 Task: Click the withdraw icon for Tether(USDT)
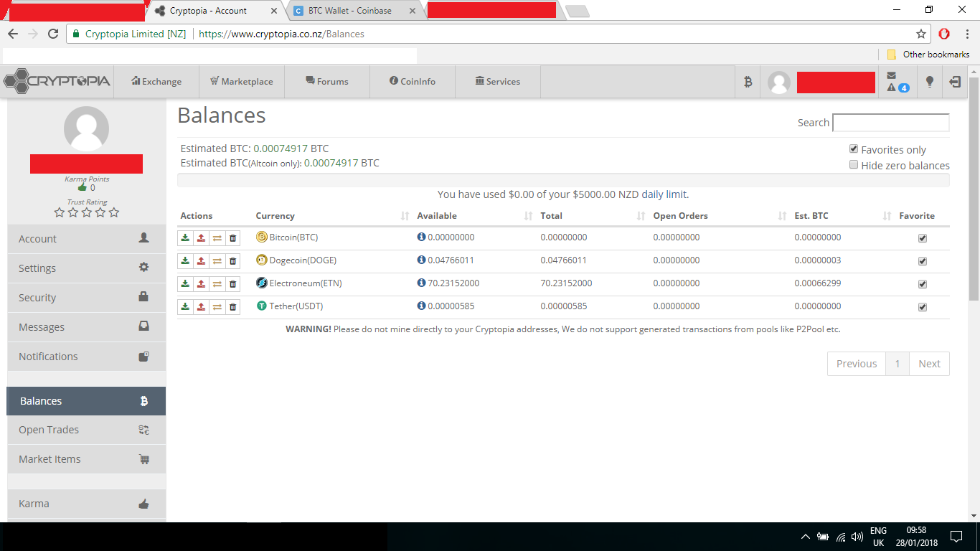(201, 306)
